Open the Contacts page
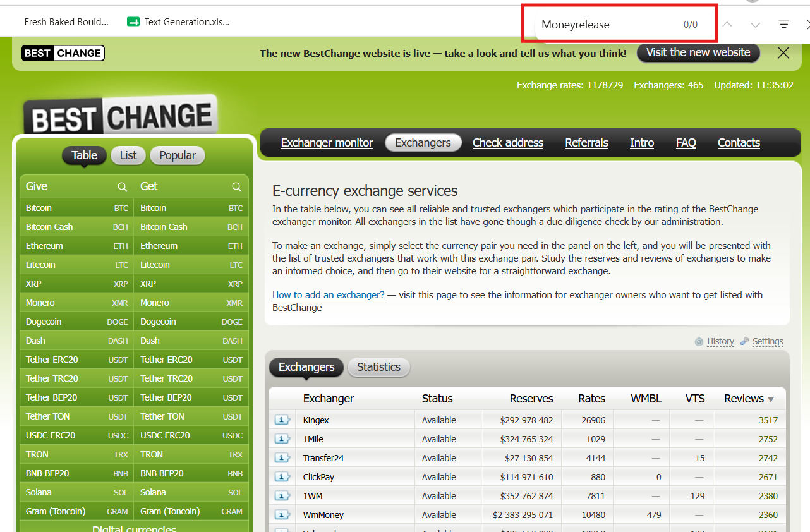Screen dimensions: 810x532 point(739,143)
